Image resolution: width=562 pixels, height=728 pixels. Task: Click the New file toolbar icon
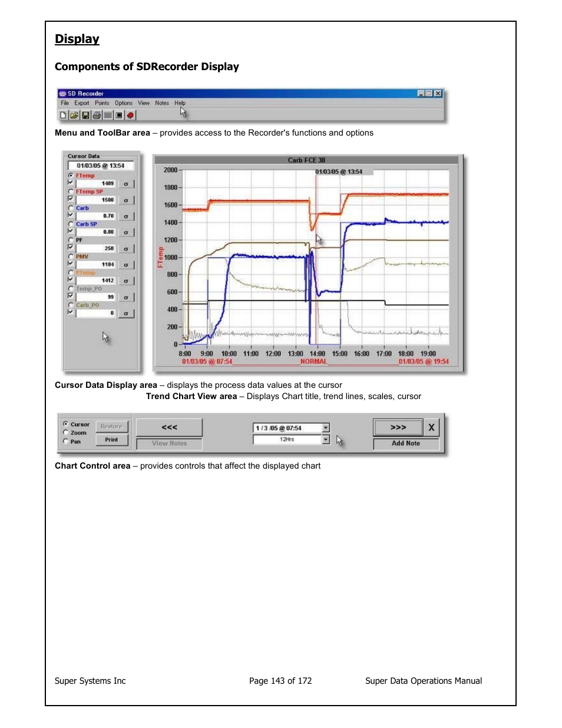pyautogui.click(x=64, y=116)
